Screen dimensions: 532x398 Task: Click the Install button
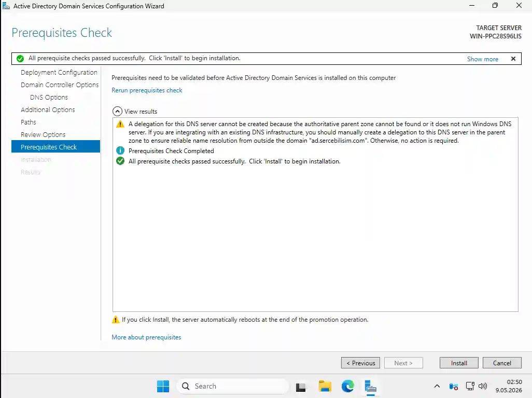coord(459,363)
